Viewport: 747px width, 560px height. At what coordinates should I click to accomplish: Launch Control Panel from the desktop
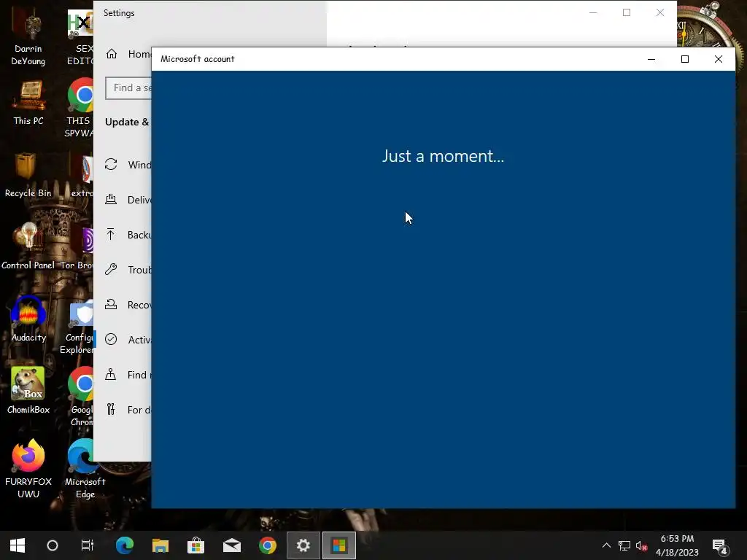pos(28,246)
